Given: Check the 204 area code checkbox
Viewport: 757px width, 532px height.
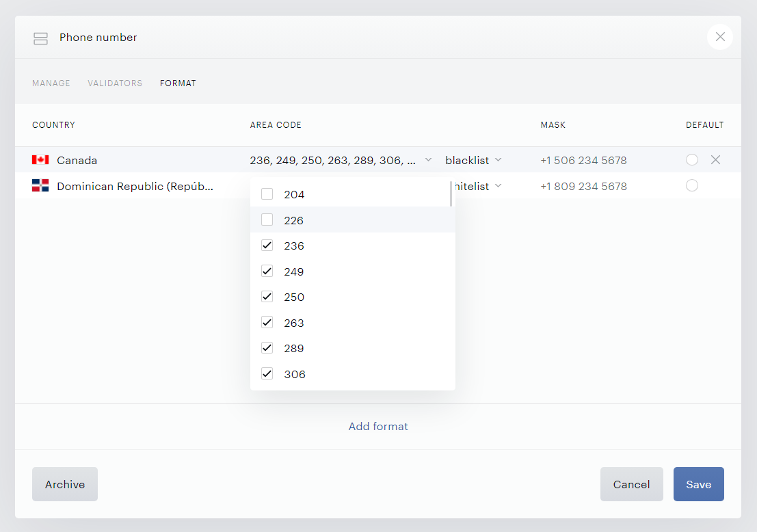Looking at the screenshot, I should click(267, 194).
